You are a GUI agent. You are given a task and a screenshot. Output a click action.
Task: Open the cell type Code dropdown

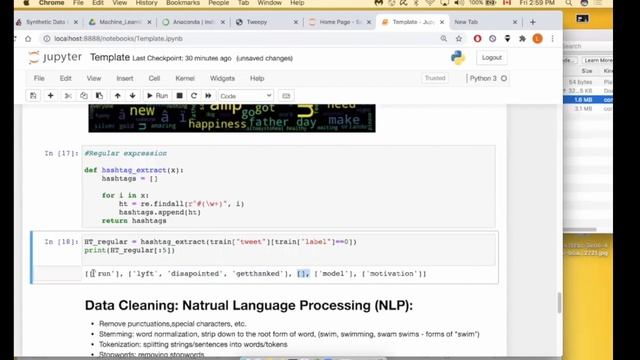[x=246, y=96]
